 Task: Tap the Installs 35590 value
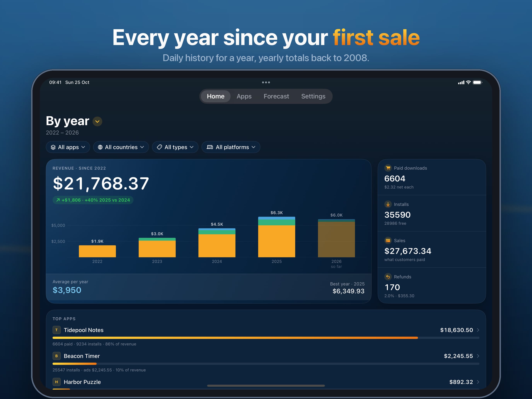(397, 215)
